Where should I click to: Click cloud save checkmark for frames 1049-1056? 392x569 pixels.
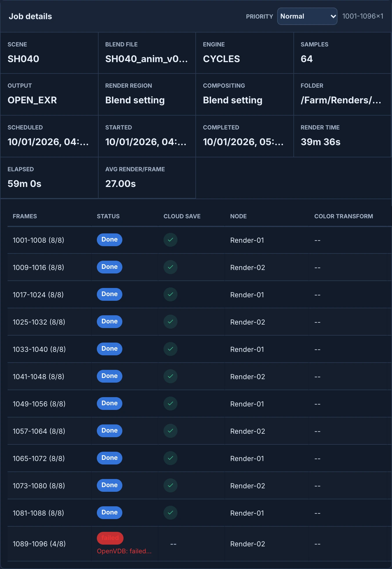tap(170, 404)
